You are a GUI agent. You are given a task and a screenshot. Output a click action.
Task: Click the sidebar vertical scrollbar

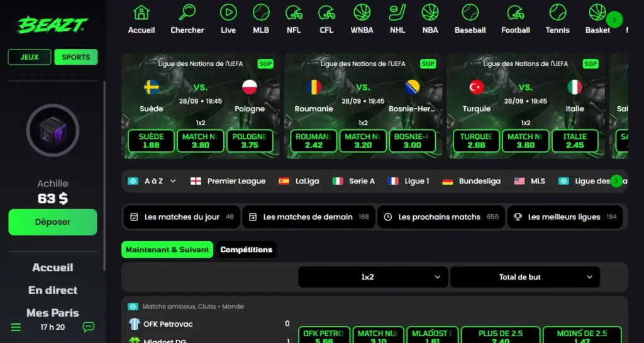coord(104,176)
